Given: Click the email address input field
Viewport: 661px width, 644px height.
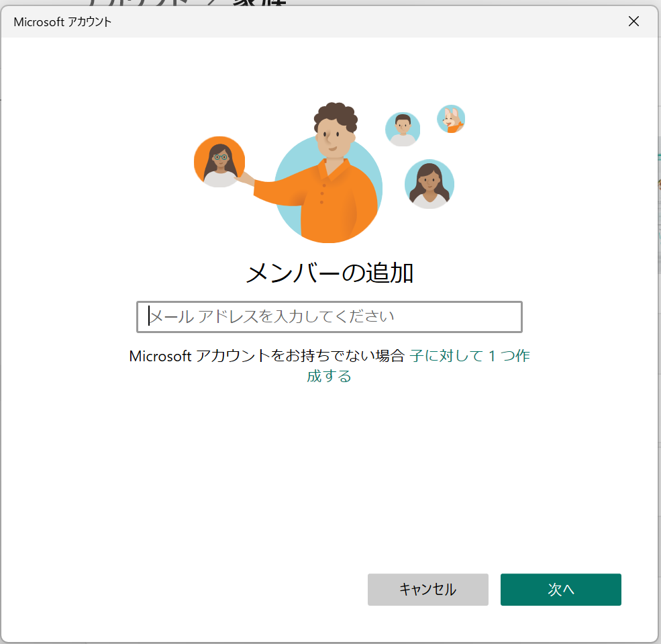Looking at the screenshot, I should point(329,317).
